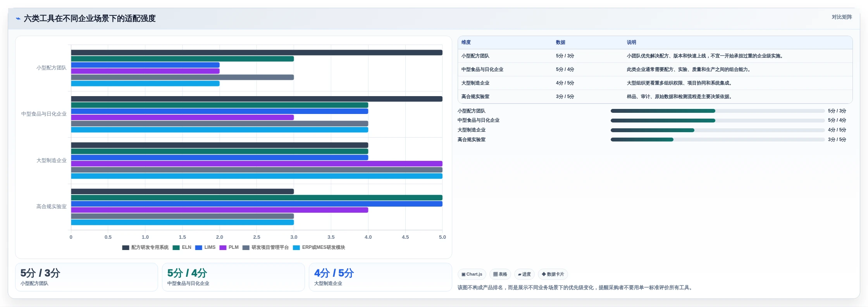
Task: Click the cyan ERP bar for 大型制造企业
Action: click(x=257, y=176)
